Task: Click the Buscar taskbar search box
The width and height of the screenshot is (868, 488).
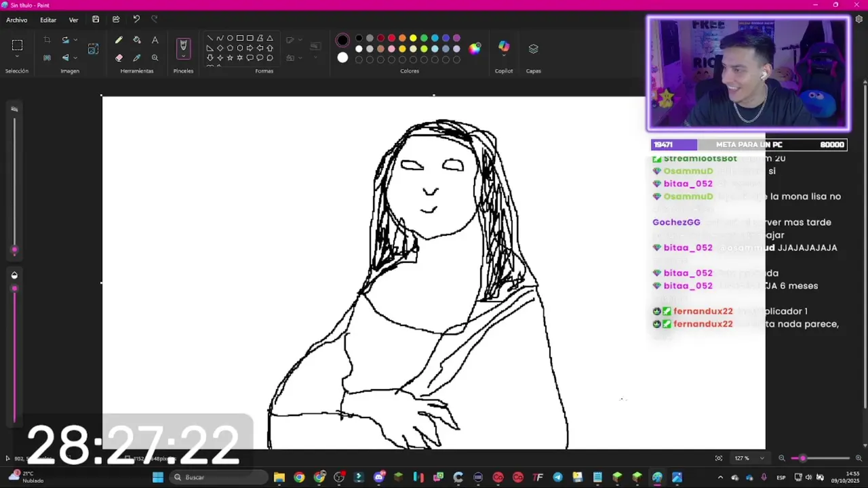Action: tap(219, 477)
